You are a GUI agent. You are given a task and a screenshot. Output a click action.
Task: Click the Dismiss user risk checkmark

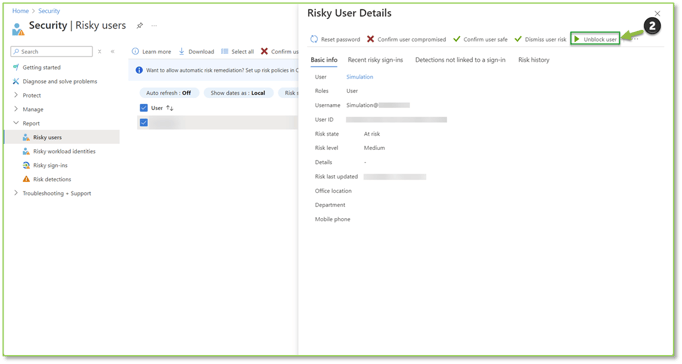pos(518,39)
